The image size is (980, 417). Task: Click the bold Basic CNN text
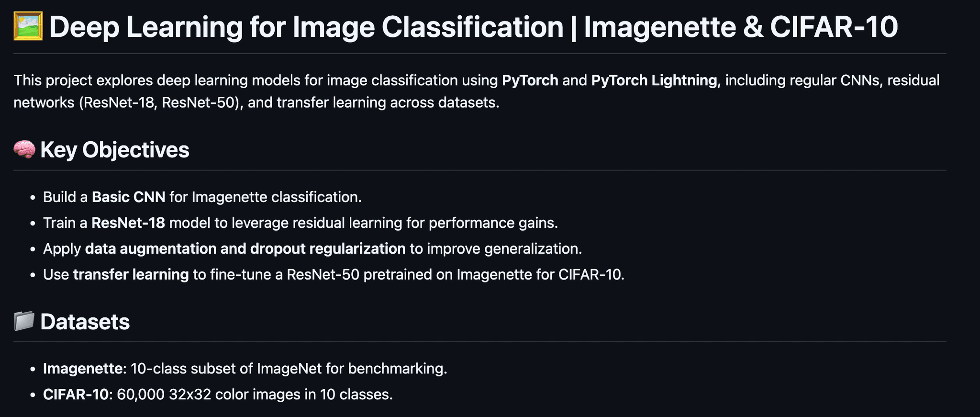click(129, 197)
